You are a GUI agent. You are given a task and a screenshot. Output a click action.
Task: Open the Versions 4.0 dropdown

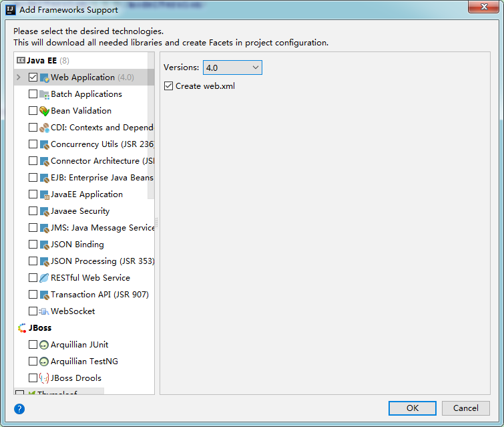click(232, 67)
